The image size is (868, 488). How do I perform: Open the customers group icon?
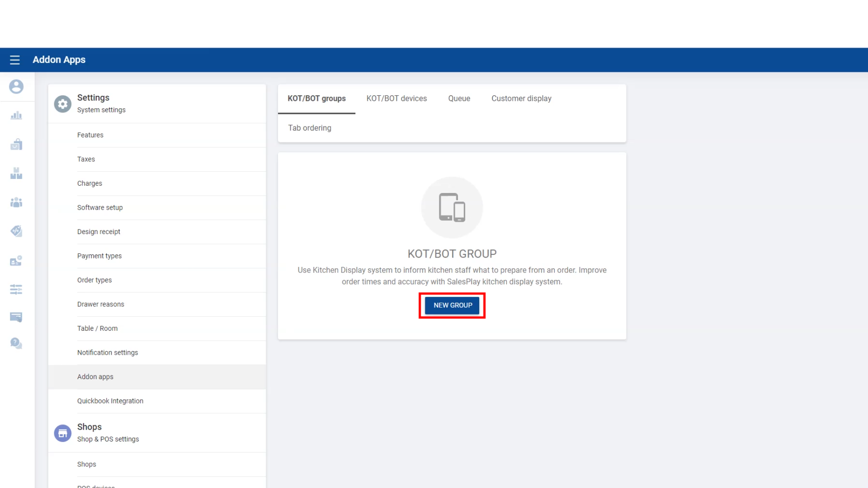coord(16,202)
